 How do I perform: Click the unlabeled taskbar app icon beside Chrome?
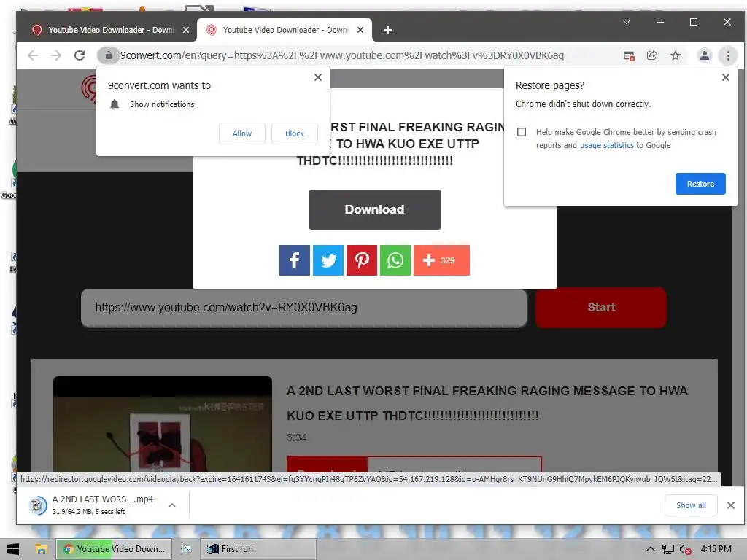pos(186,549)
